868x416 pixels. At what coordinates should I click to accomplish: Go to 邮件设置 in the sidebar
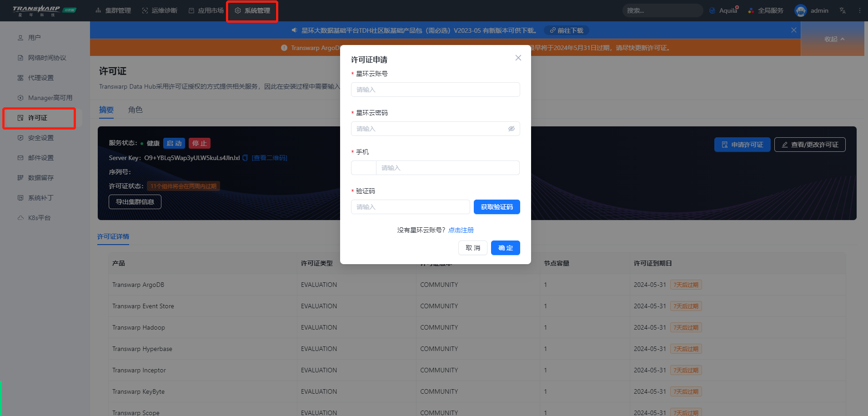pos(35,158)
